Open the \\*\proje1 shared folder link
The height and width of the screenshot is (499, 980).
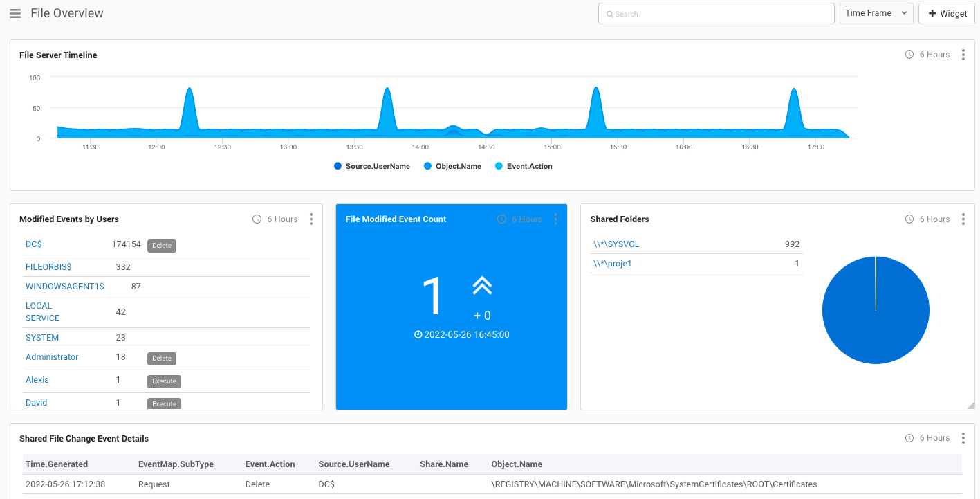[x=613, y=264]
